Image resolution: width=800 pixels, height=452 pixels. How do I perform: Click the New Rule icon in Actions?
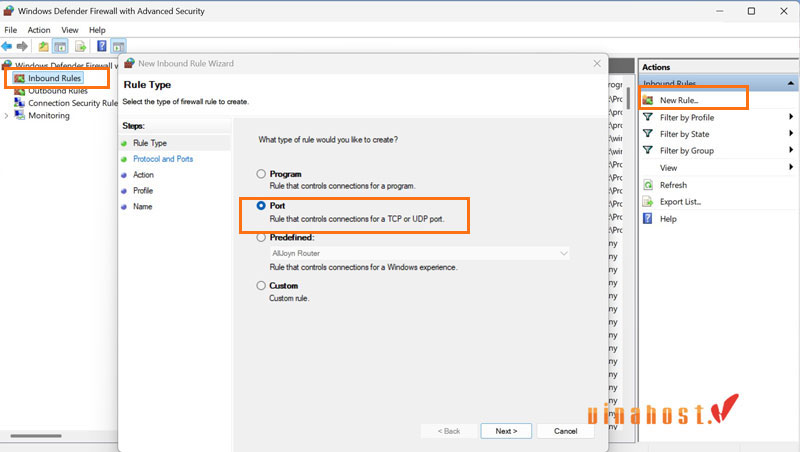647,100
